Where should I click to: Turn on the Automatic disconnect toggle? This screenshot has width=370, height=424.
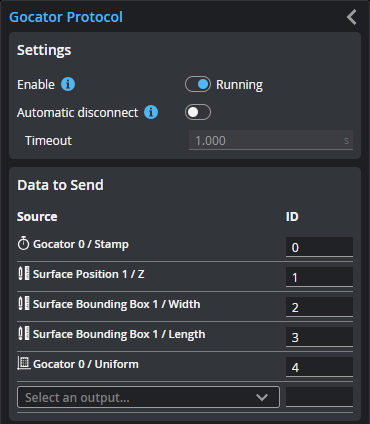tap(198, 112)
